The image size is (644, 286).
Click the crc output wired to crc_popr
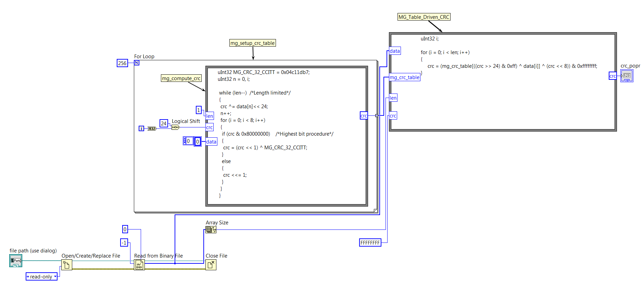coord(613,76)
